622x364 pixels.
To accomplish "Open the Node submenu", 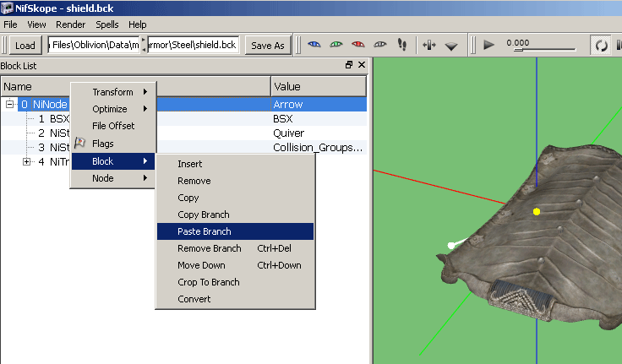I will tap(113, 178).
